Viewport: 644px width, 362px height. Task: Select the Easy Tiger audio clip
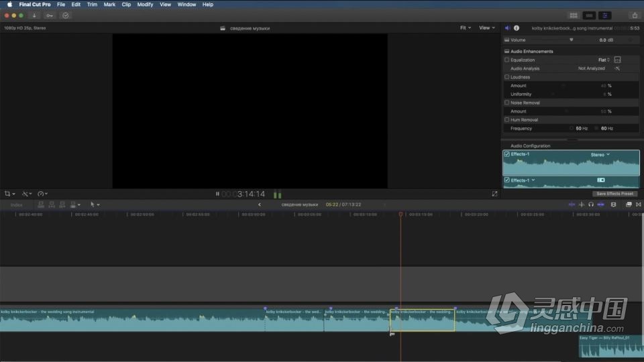tap(610, 347)
